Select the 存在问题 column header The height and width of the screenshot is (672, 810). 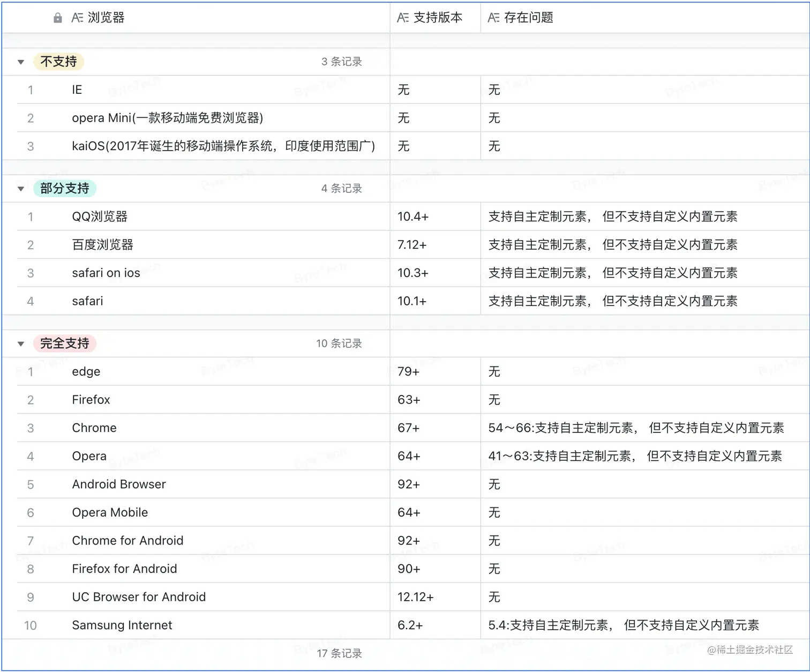pyautogui.click(x=645, y=18)
